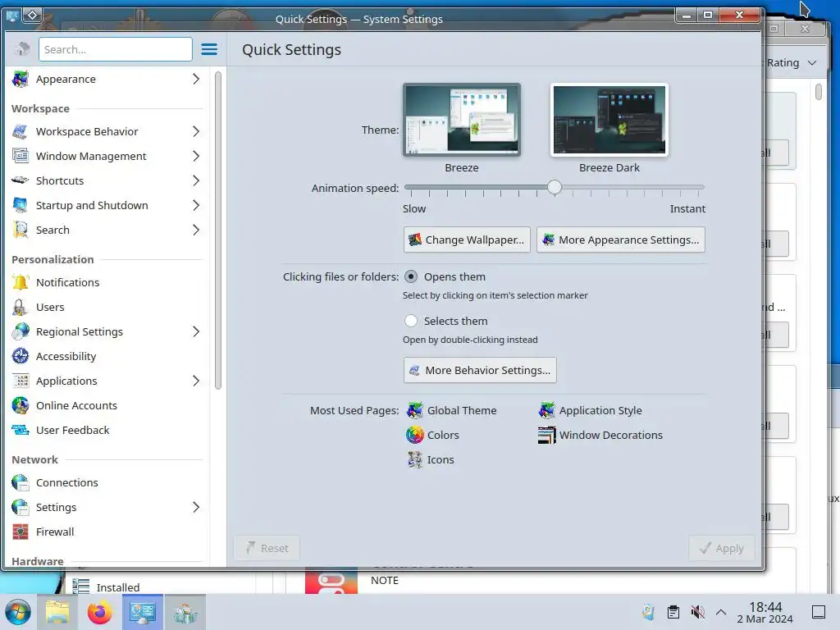The height and width of the screenshot is (630, 840).
Task: Click the show desktop button in tray
Action: click(x=819, y=612)
